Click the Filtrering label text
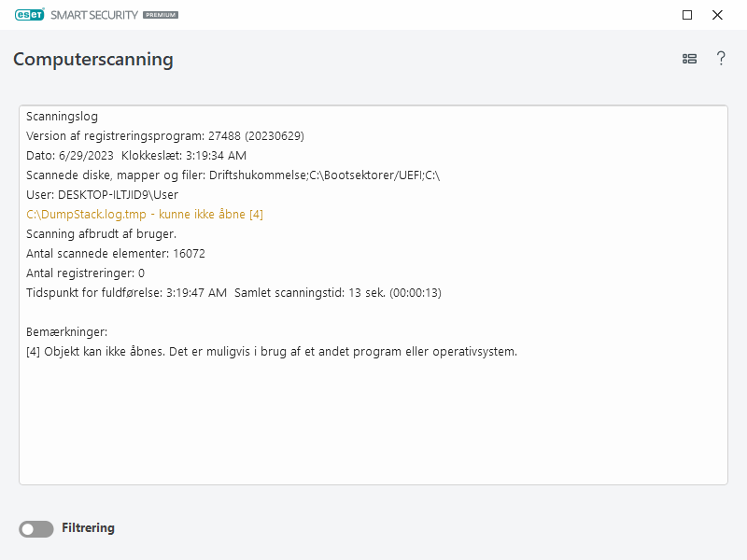The image size is (747, 560). tap(88, 528)
